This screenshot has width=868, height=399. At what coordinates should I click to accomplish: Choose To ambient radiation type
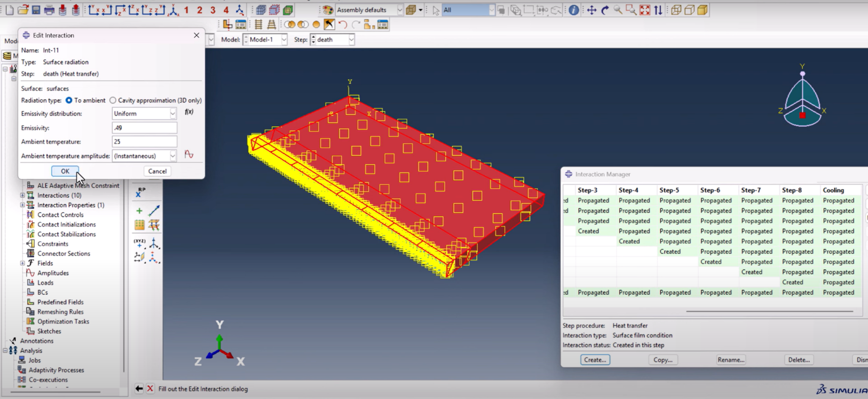click(x=69, y=100)
